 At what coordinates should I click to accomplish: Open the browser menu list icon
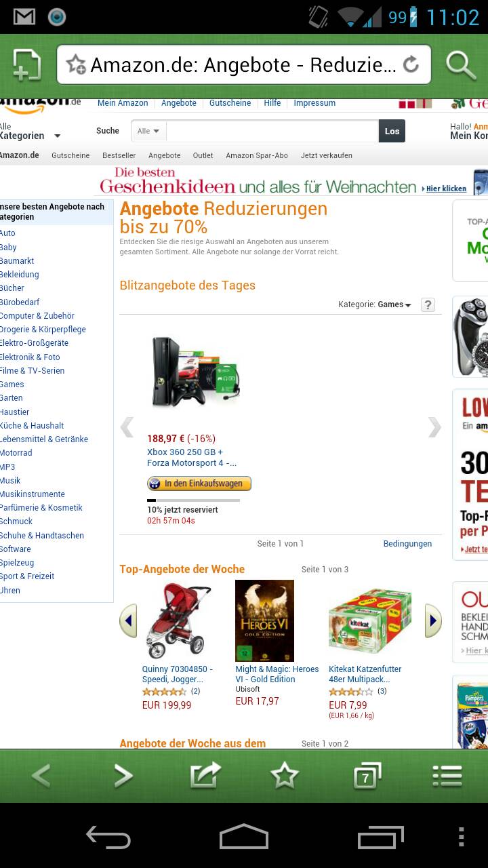(x=447, y=776)
